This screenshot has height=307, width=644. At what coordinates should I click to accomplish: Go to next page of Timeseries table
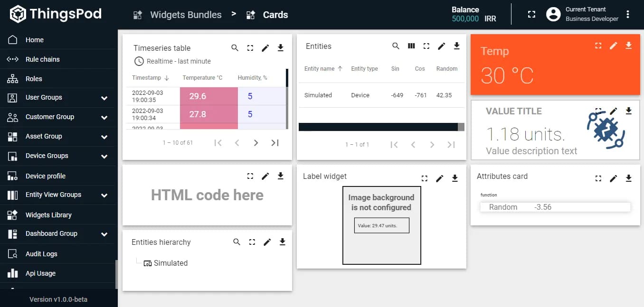[x=256, y=143]
